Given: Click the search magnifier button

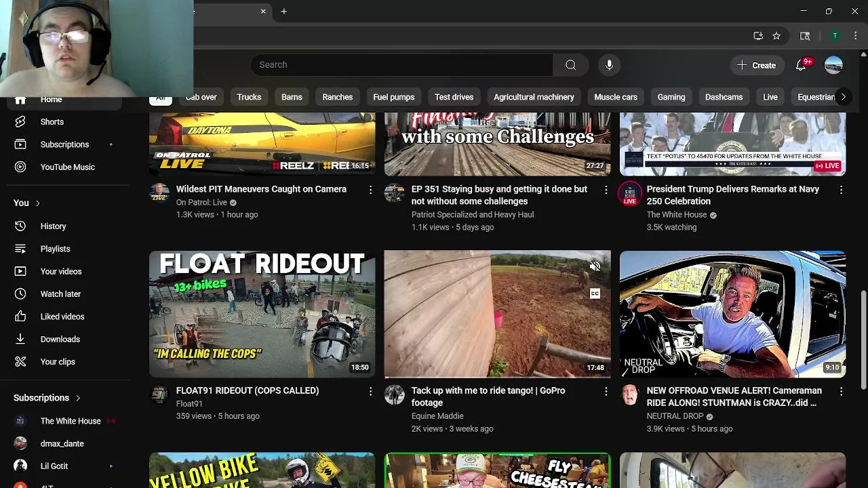Looking at the screenshot, I should (570, 65).
